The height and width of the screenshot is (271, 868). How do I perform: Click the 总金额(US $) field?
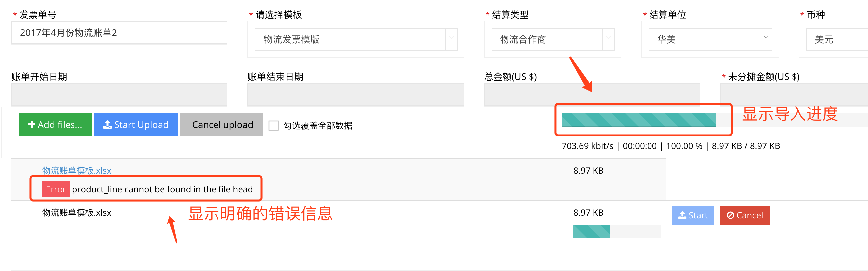pyautogui.click(x=592, y=95)
